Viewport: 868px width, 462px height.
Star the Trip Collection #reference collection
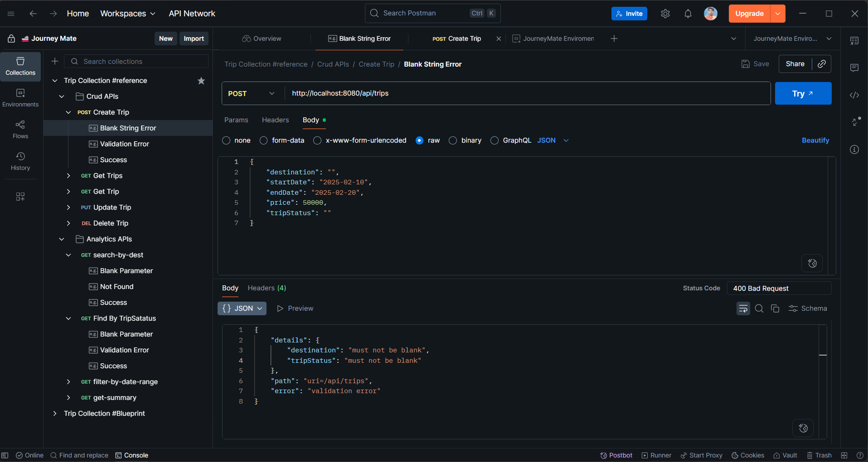201,81
